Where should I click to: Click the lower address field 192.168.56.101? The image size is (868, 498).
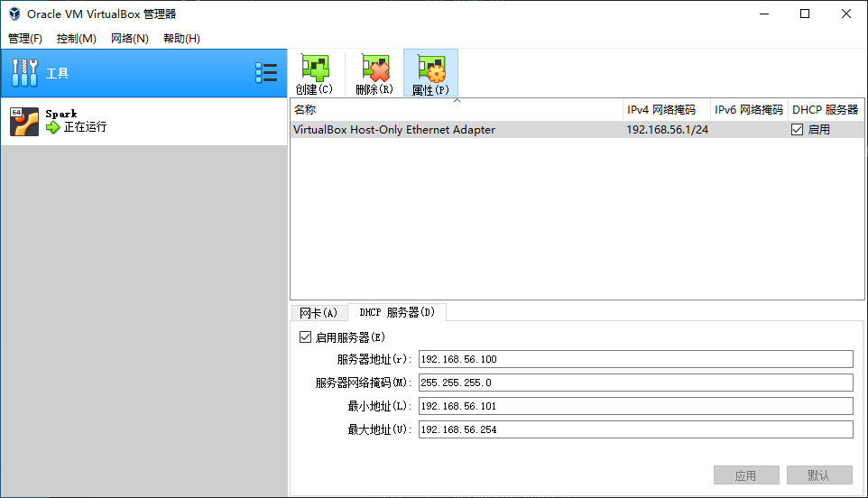(x=635, y=406)
